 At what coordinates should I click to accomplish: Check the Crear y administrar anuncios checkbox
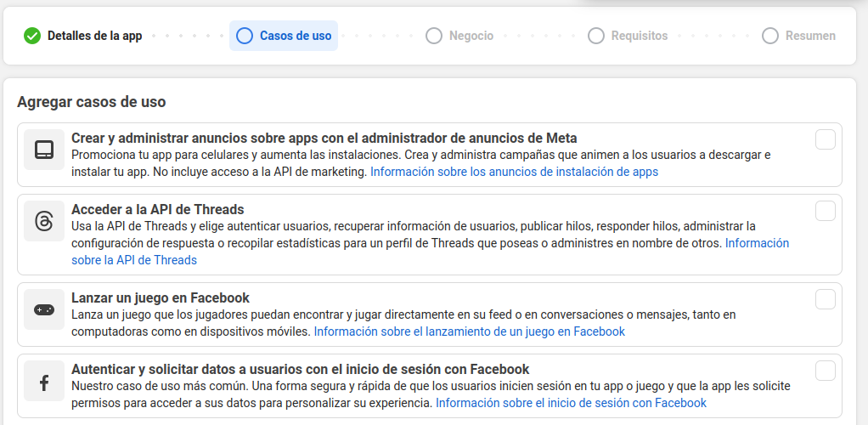(x=826, y=139)
